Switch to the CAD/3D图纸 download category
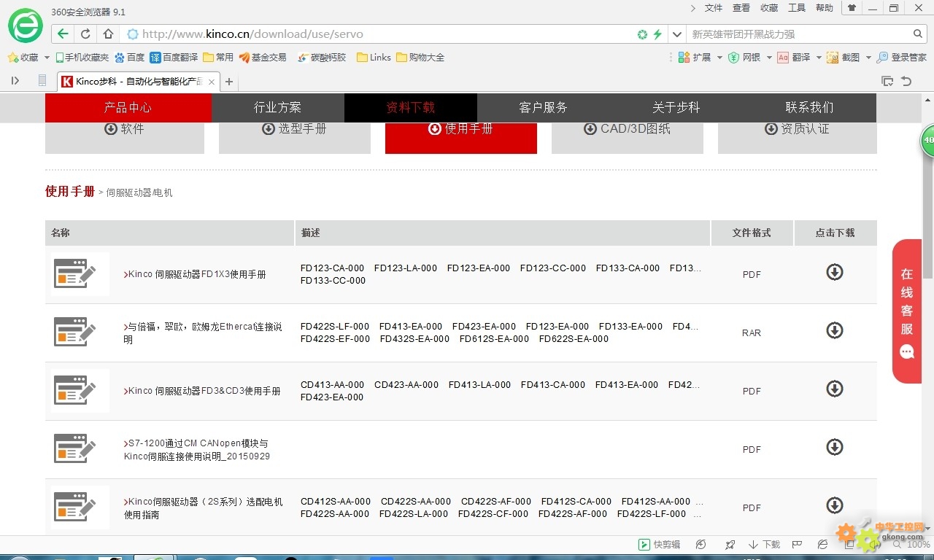Screen dimensions: 934x560 point(628,138)
